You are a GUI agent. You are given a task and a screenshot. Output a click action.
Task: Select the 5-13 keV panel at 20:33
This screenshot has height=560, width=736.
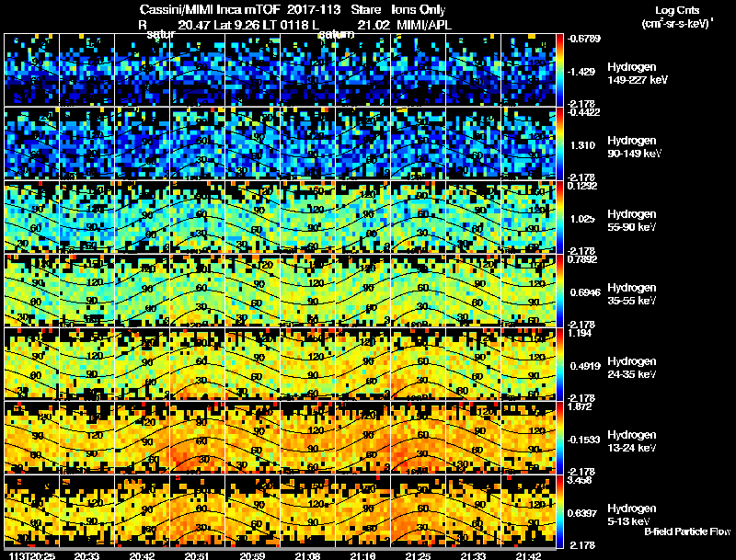click(86, 511)
